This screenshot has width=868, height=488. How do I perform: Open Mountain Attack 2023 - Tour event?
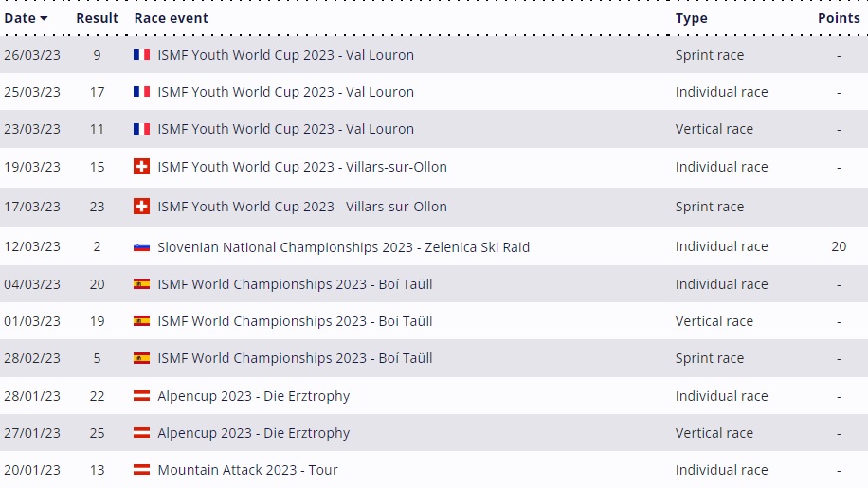(247, 470)
